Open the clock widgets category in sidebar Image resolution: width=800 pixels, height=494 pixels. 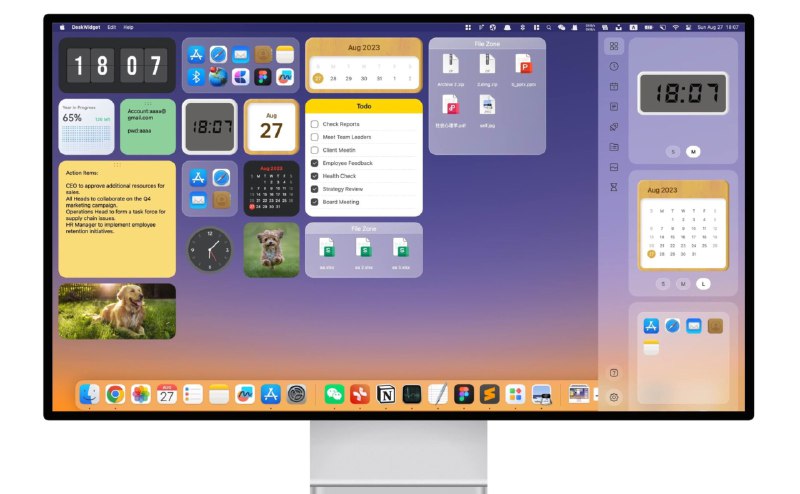614,66
